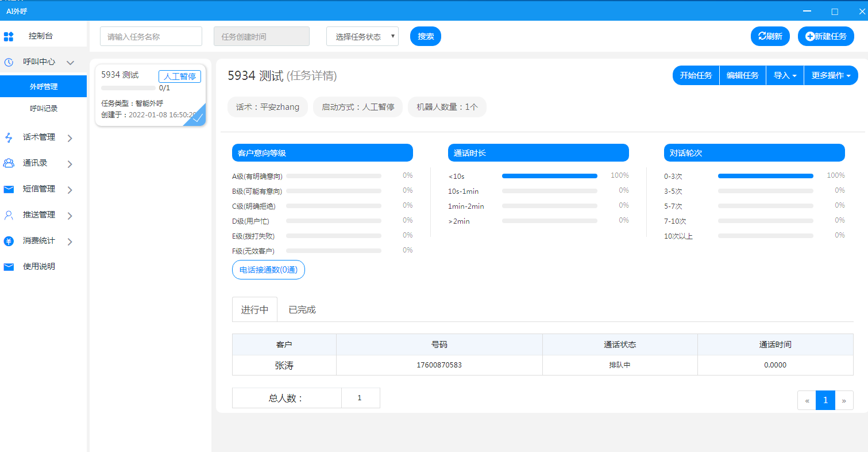This screenshot has width=868, height=452.
Task: Click the 客户意向等级 header
Action: coord(322,152)
